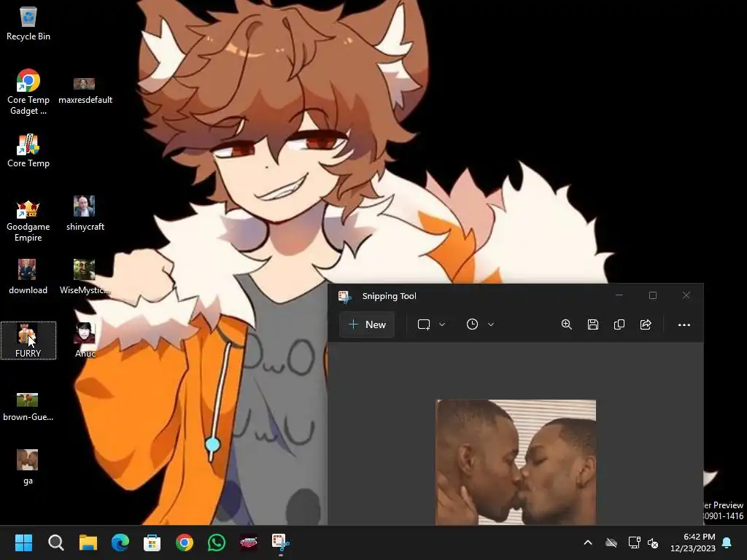747x560 pixels.
Task: Open the See more three-dot menu
Action: (684, 324)
